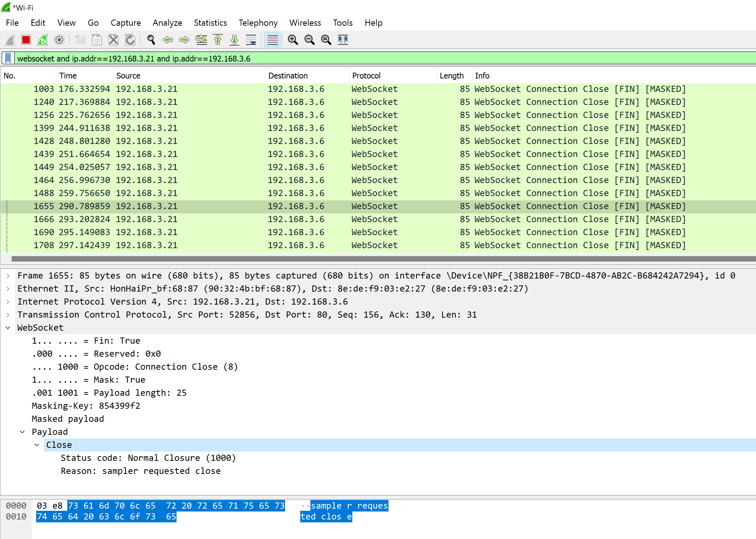Go to the last packet
Screen dimensions: 756x539
234,40
